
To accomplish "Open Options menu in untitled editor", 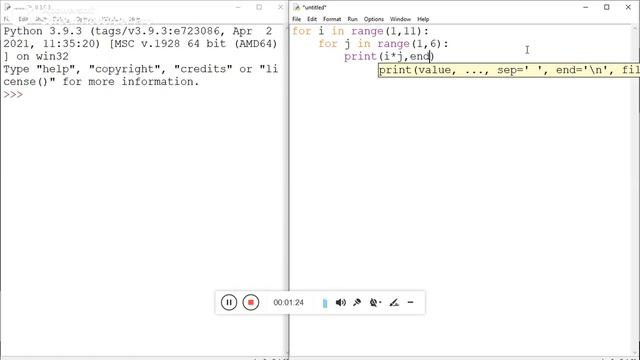I will tap(374, 19).
